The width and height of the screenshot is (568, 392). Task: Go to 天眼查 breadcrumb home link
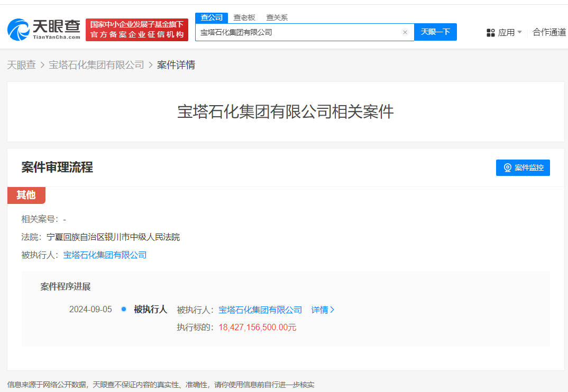pyautogui.click(x=21, y=65)
